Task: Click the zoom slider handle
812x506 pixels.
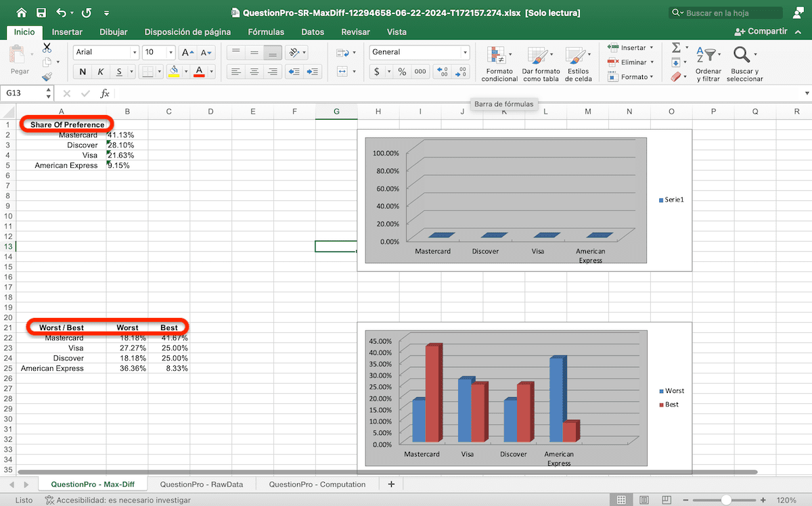Action: tap(725, 500)
